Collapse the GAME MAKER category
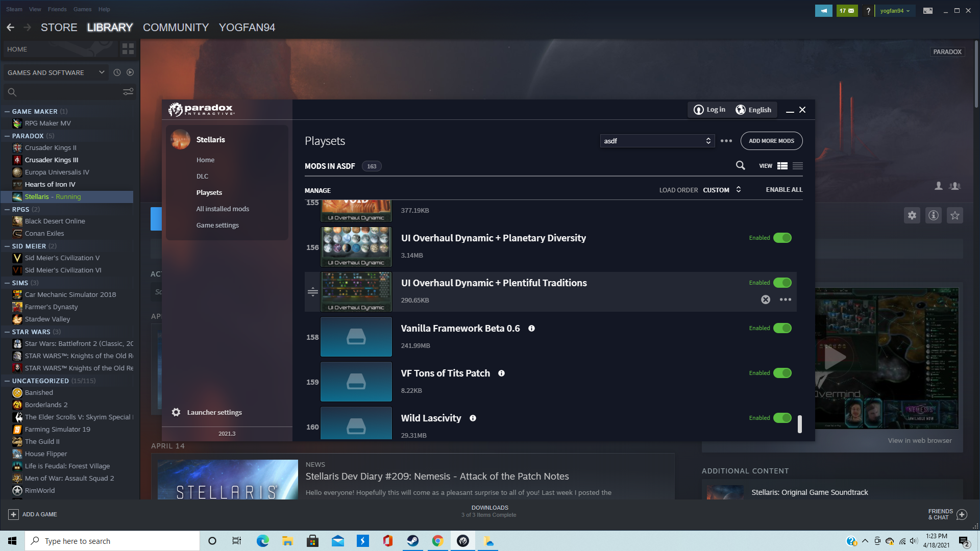Screen dimensions: 980x551 click(7, 111)
